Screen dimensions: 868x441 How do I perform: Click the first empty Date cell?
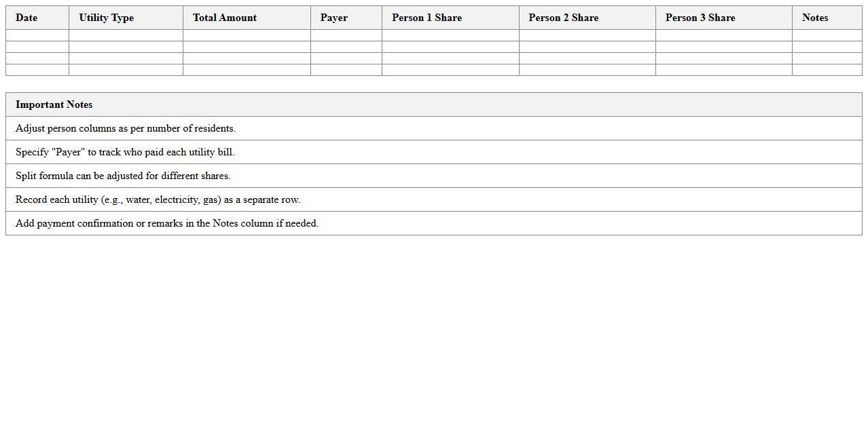pos(37,35)
